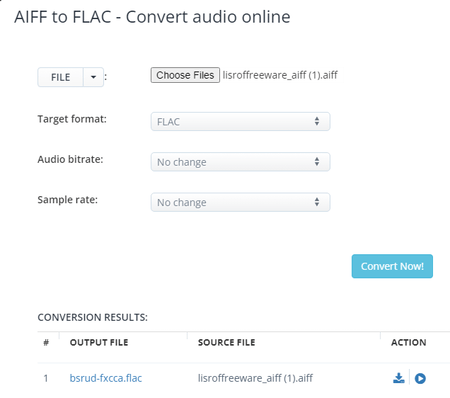
Task: Open the bsrud-fxcca.flac output file link
Action: pos(106,378)
